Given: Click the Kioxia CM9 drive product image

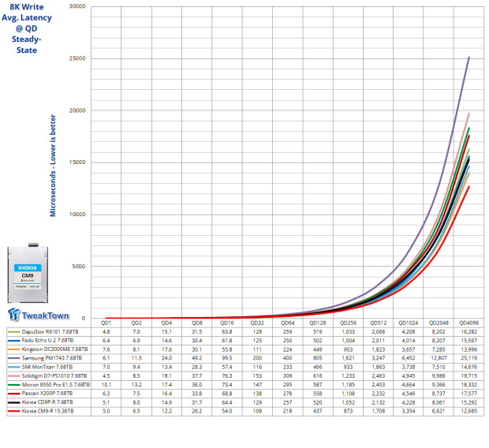Looking at the screenshot, I should click(28, 273).
